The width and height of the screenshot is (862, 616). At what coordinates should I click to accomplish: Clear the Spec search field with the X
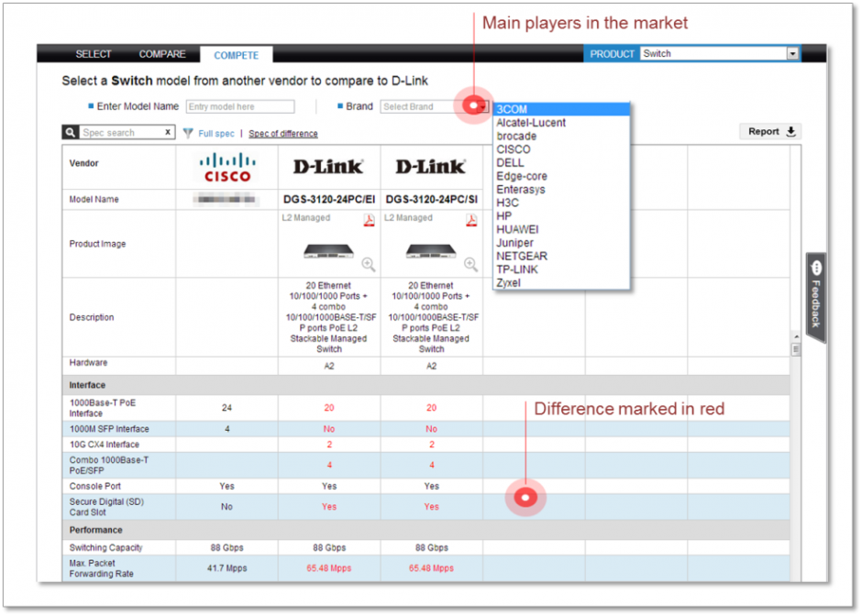(168, 132)
